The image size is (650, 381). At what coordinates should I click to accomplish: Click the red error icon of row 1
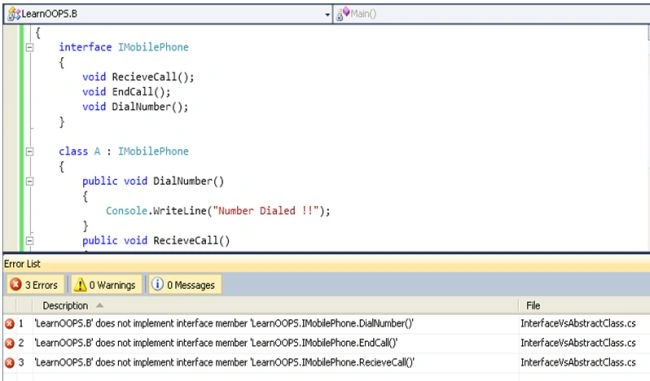pos(10,324)
